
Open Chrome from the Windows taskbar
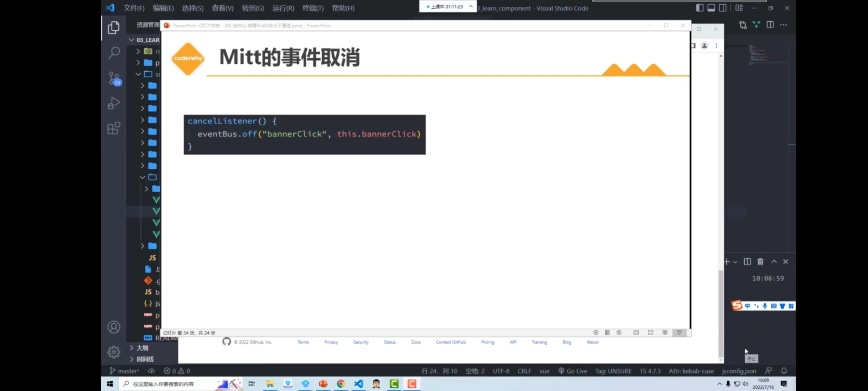[x=341, y=384]
